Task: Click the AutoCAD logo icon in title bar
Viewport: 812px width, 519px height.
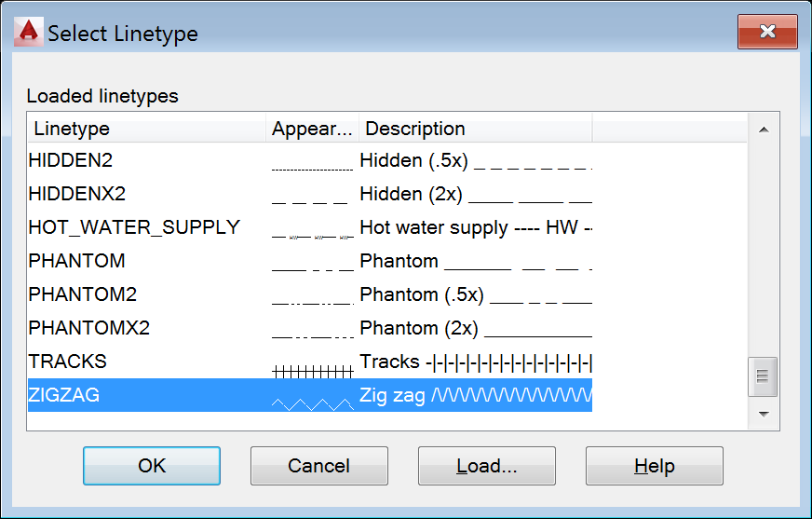Action: pos(29,34)
